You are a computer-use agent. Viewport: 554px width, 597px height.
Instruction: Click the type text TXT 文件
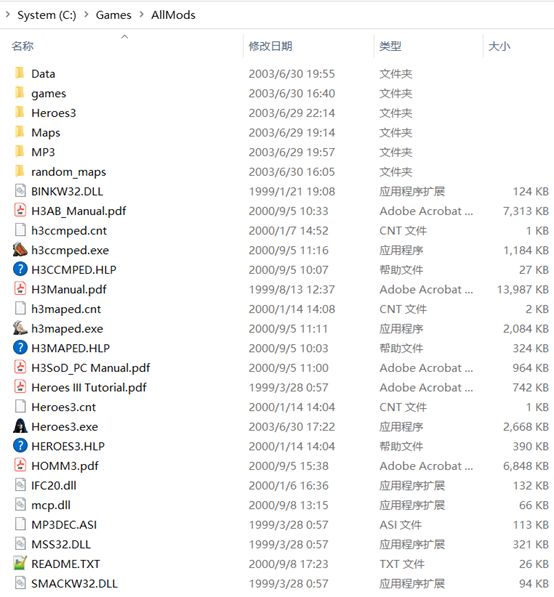(402, 564)
